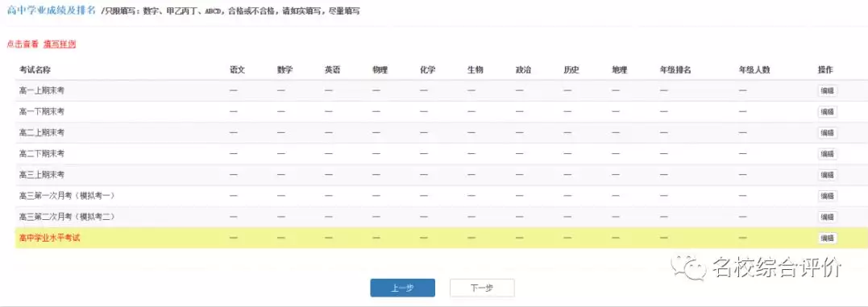Image resolution: width=868 pixels, height=307 pixels.
Task: Edit the 高三第一次月考（模拟考一） row
Action: [827, 196]
